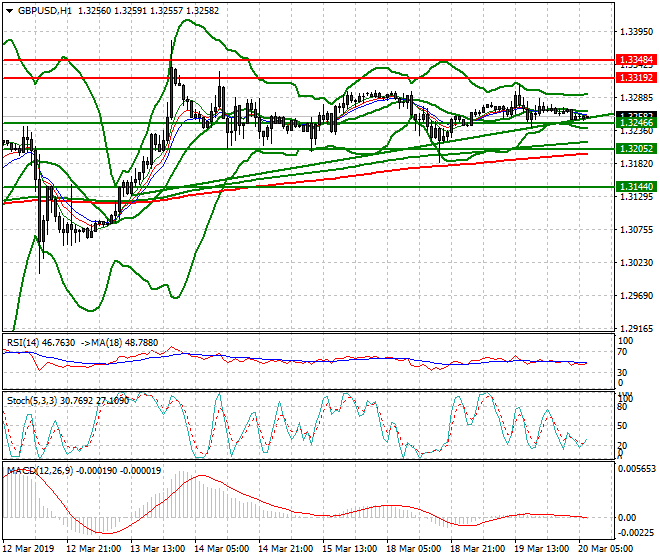Click the 19 Mar 13:00 time label
660x560 pixels.
point(541,549)
